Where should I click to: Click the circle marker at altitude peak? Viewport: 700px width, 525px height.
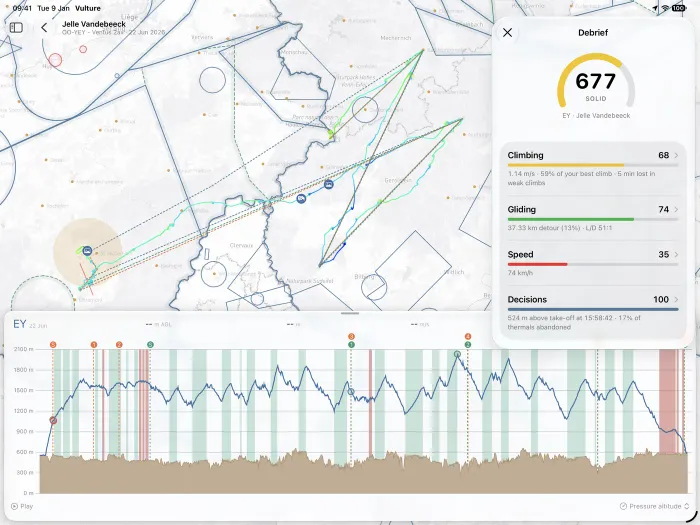pyautogui.click(x=457, y=354)
